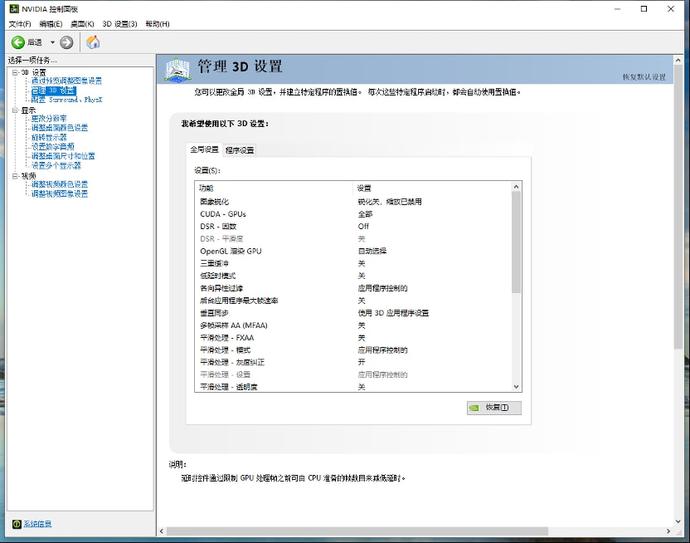The height and width of the screenshot is (543, 690).
Task: Click the 全部 value for CUDA
Action: [x=365, y=214]
